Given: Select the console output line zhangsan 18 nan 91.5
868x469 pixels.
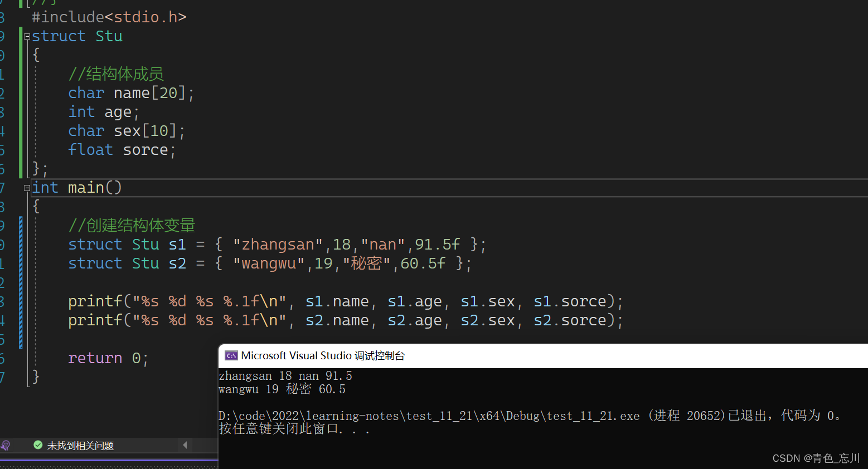Looking at the screenshot, I should 285,375.
